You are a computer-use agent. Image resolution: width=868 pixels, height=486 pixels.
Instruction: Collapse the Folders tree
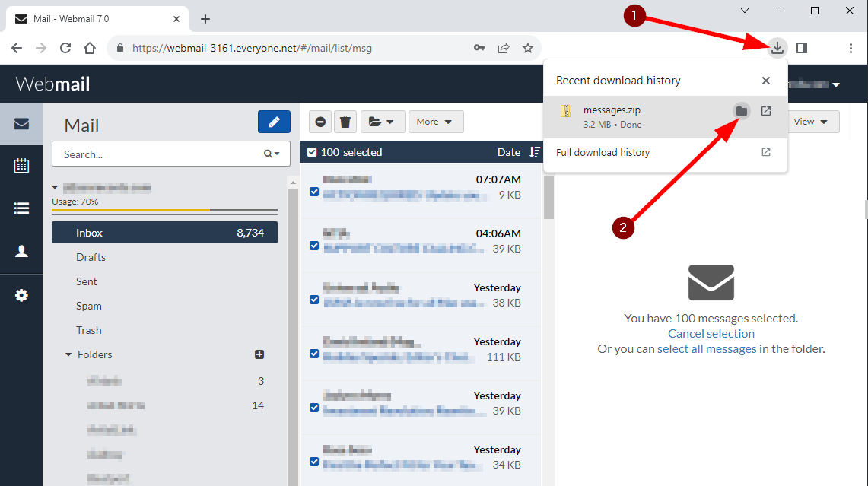68,354
